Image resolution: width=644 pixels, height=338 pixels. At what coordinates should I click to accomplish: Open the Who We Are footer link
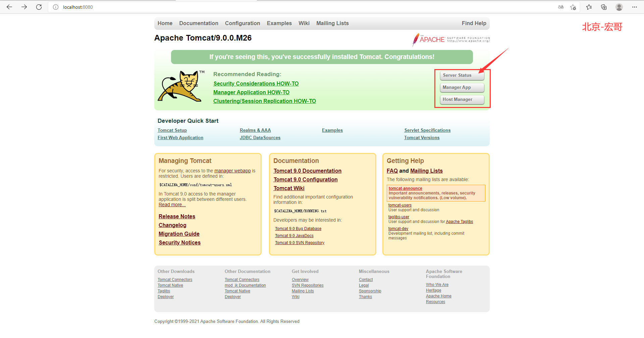[x=437, y=285]
